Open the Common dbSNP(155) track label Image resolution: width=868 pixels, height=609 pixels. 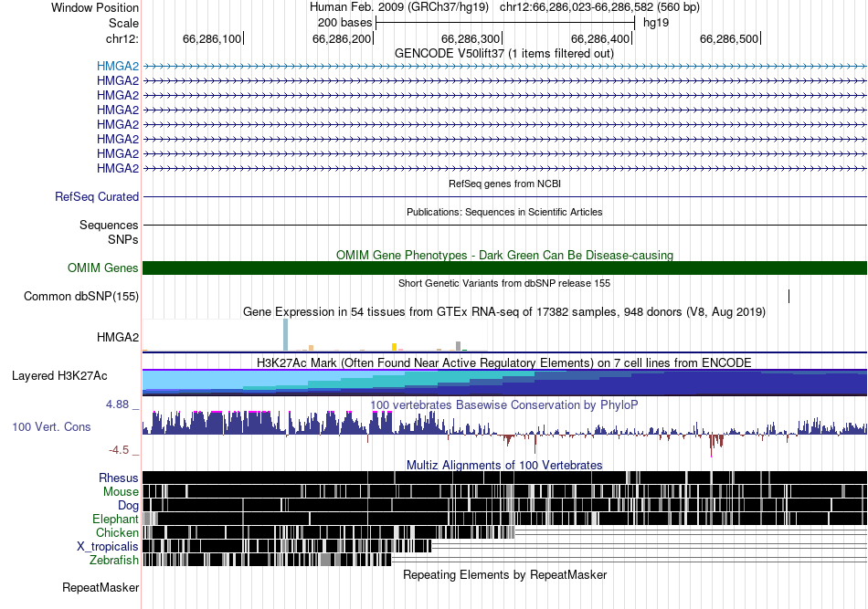pyautogui.click(x=81, y=297)
